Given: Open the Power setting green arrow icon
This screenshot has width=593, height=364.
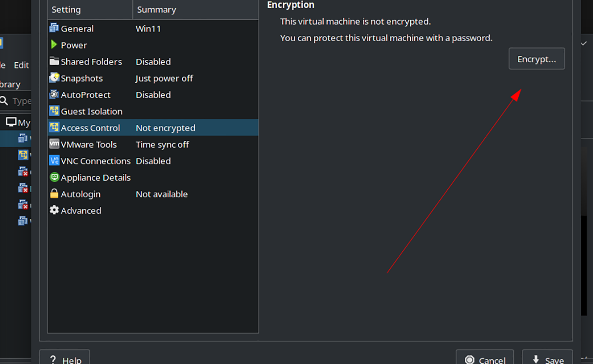Looking at the screenshot, I should [54, 45].
